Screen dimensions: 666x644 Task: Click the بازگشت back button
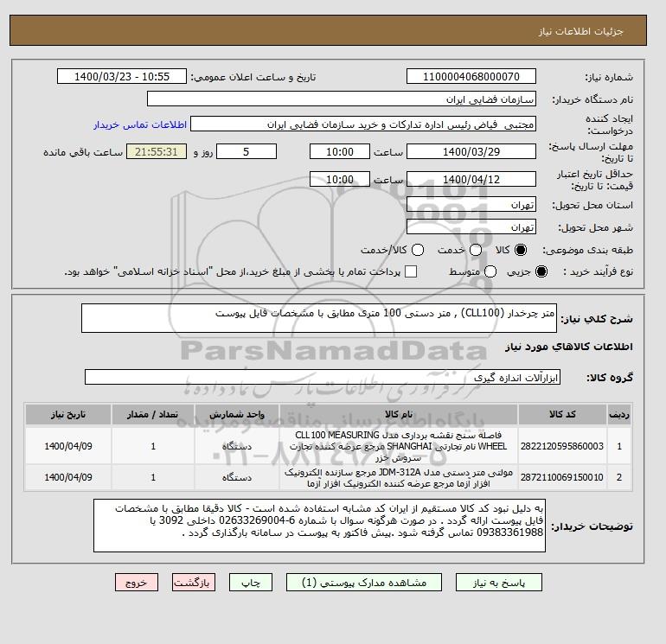pyautogui.click(x=194, y=583)
